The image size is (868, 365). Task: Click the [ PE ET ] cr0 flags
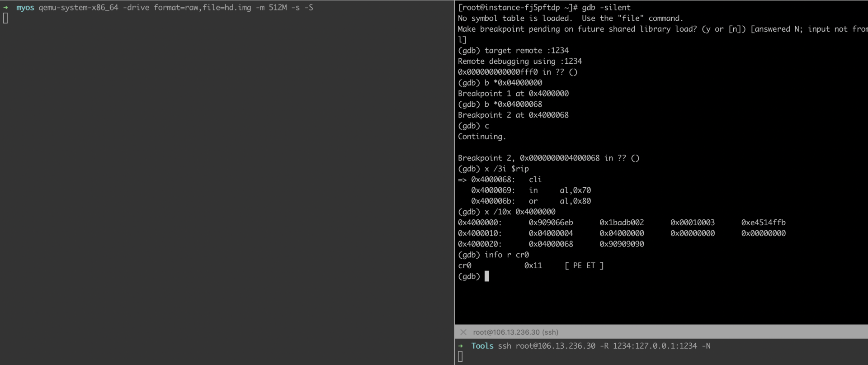coord(584,266)
